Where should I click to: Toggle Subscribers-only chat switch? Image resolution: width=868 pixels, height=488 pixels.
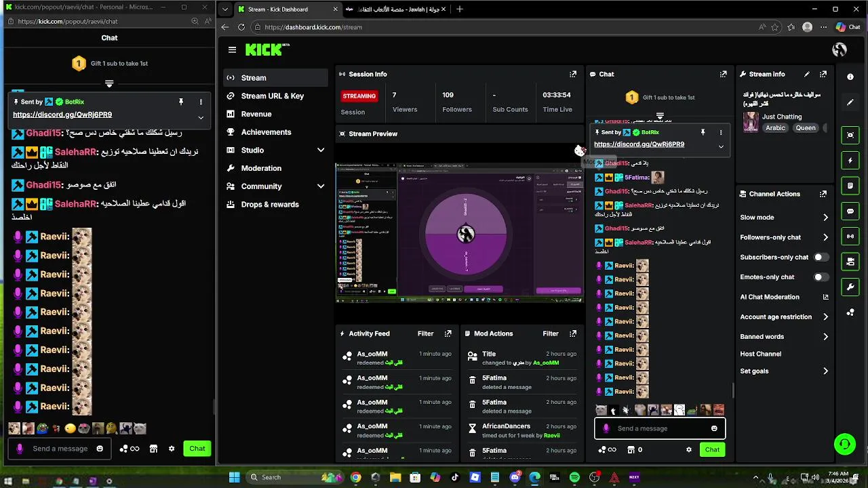click(x=821, y=257)
